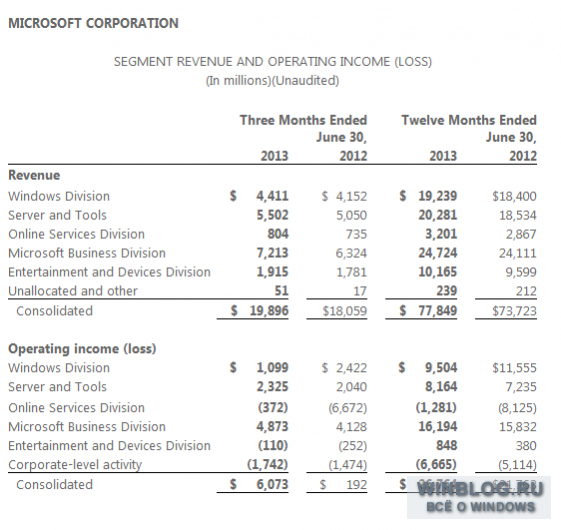
Task: Click the (252) loss cell
Action: coord(353,446)
